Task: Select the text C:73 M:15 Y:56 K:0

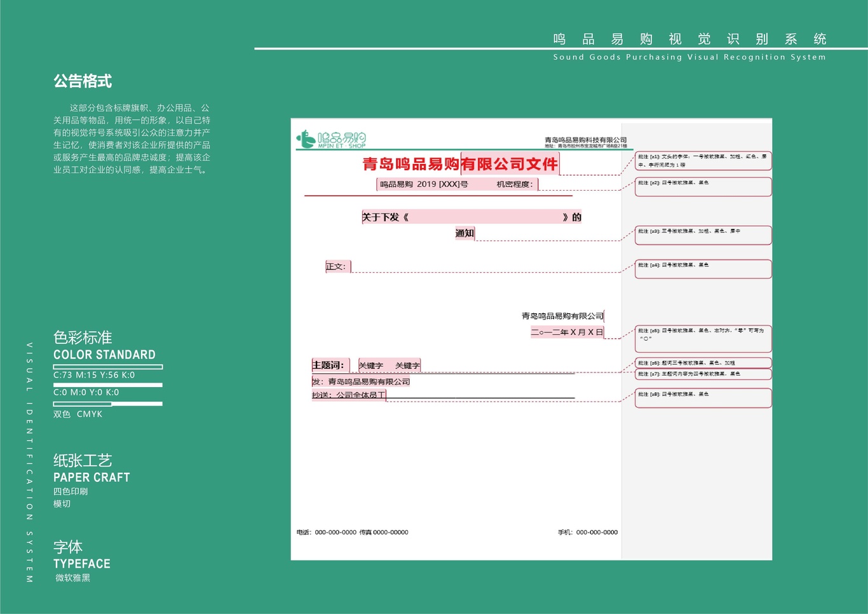Action: [x=94, y=375]
